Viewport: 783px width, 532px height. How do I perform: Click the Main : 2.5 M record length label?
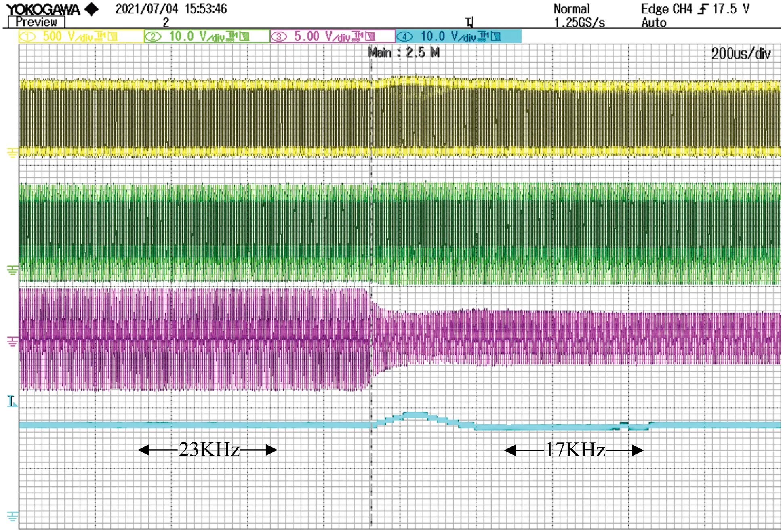pyautogui.click(x=404, y=53)
